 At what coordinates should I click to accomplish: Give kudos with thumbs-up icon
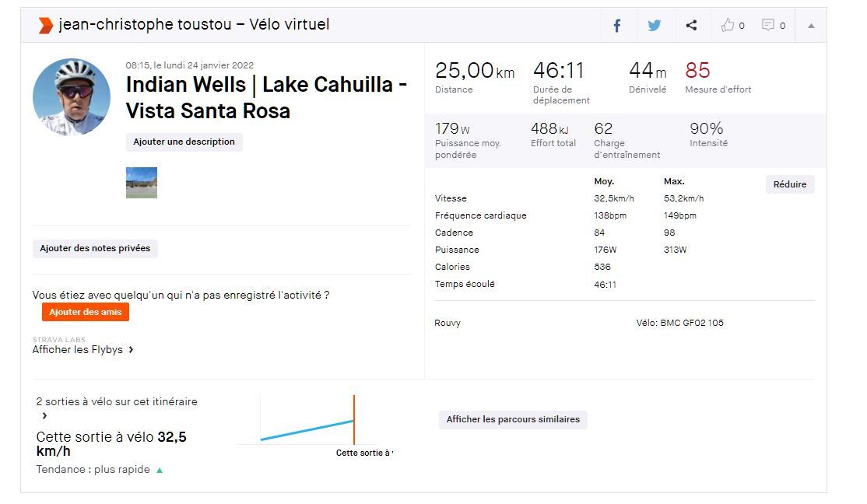pos(732,26)
